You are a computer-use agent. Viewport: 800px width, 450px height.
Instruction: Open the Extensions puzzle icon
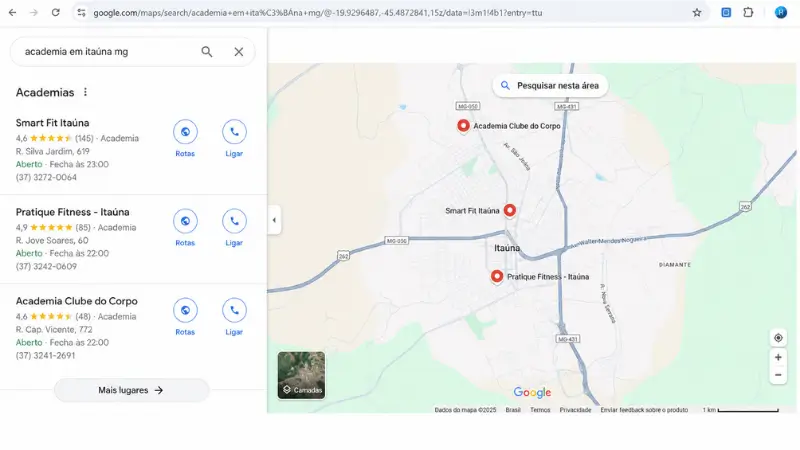click(x=748, y=13)
